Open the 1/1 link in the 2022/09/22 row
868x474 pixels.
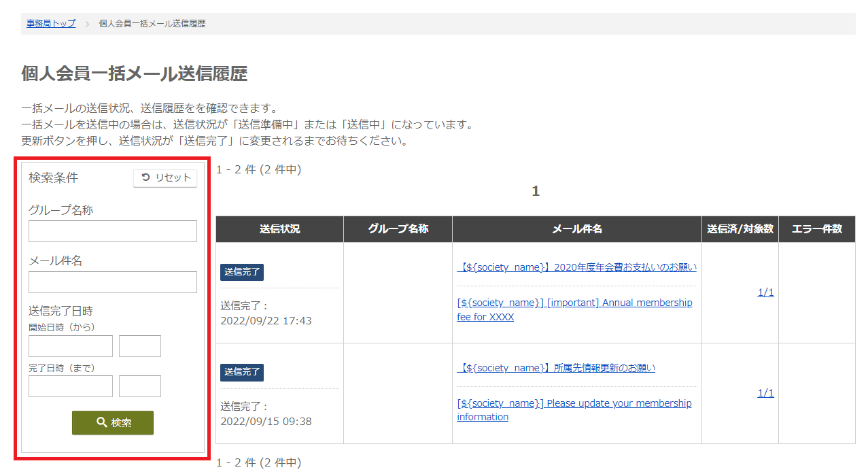point(765,292)
